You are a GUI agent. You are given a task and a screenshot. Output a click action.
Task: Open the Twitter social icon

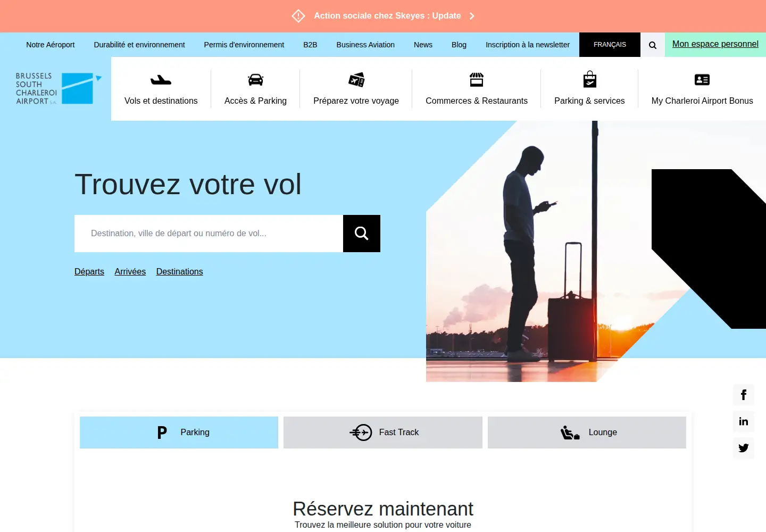tap(744, 448)
